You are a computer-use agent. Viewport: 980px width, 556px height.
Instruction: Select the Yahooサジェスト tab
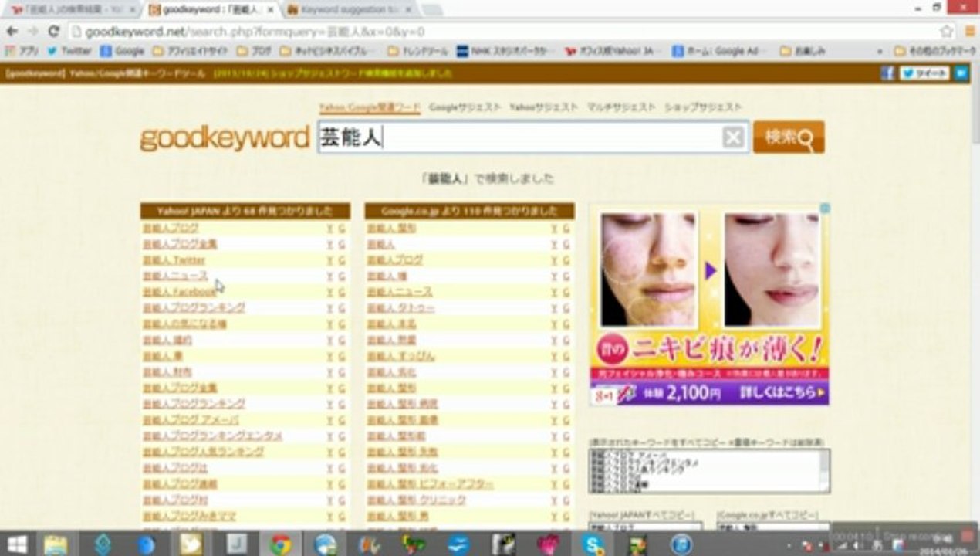(x=543, y=107)
